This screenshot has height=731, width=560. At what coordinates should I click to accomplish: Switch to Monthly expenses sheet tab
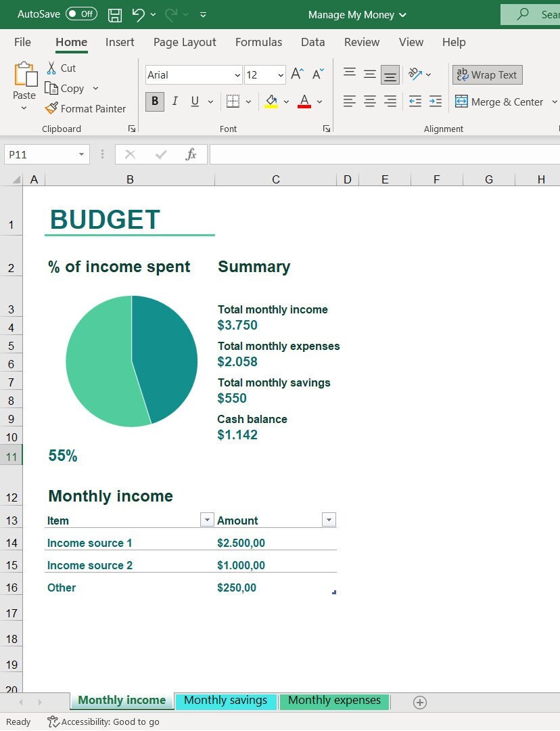point(334,701)
